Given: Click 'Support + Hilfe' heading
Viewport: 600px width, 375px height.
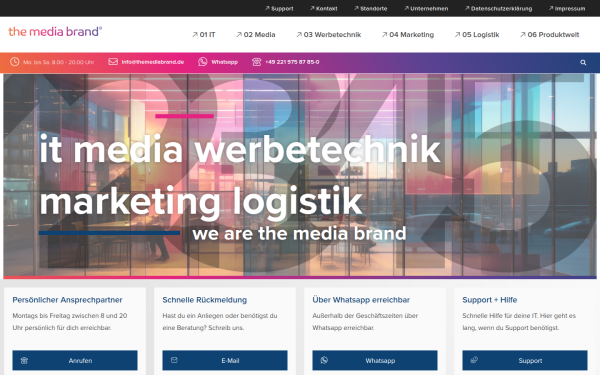Looking at the screenshot, I should point(490,300).
